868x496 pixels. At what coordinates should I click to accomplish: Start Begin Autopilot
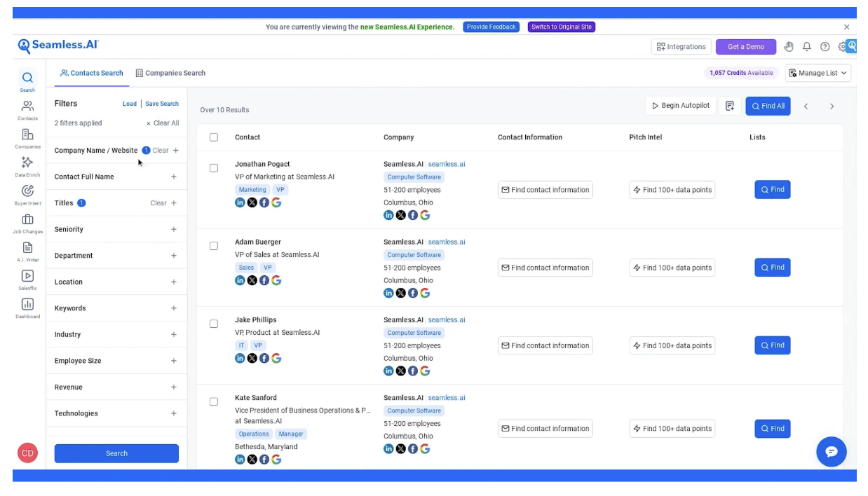[x=681, y=106]
